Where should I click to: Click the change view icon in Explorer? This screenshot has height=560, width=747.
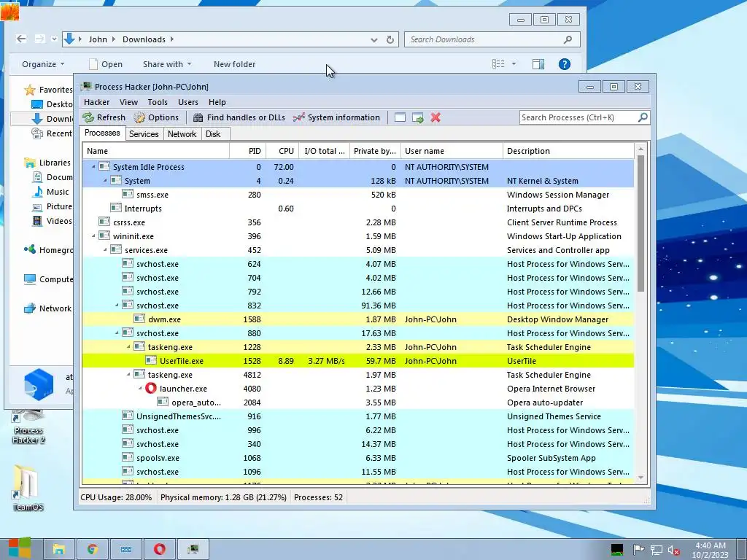[x=498, y=64]
